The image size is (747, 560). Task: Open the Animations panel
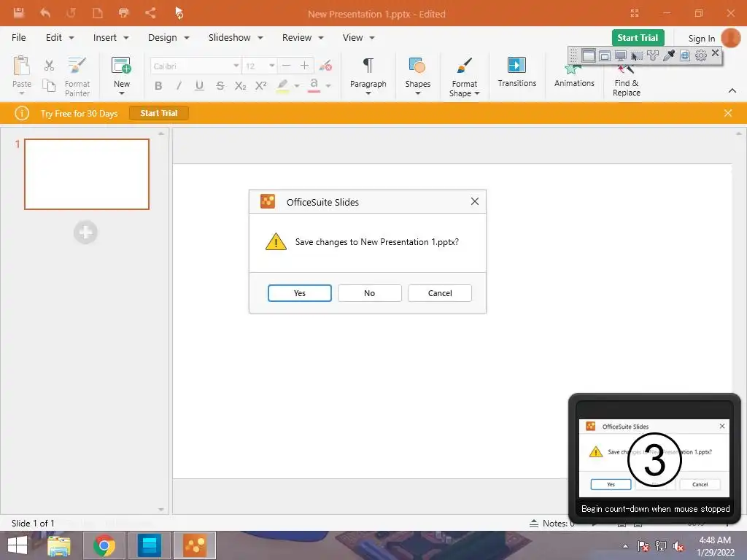(574, 76)
